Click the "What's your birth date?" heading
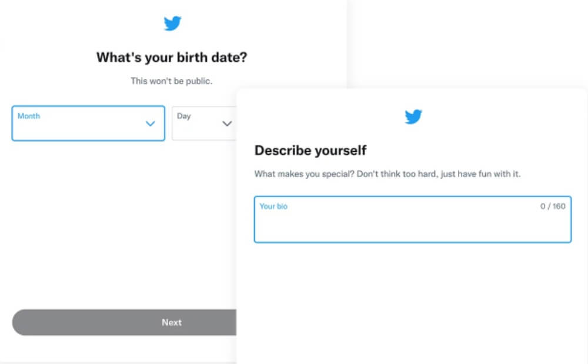The image size is (588, 364). click(172, 58)
